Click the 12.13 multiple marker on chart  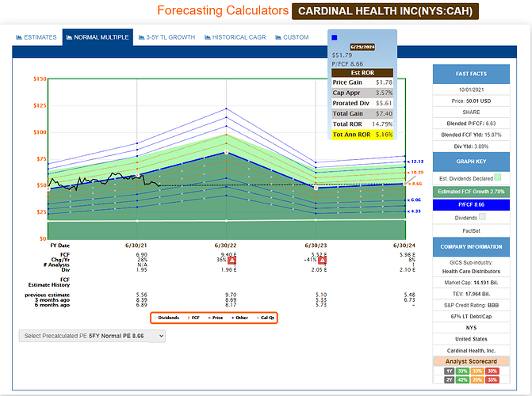415,162
